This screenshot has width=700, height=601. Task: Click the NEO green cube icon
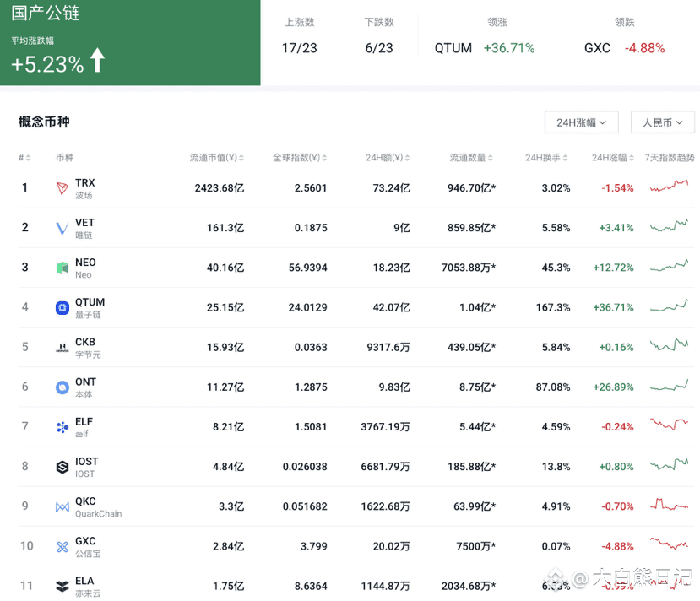click(62, 268)
